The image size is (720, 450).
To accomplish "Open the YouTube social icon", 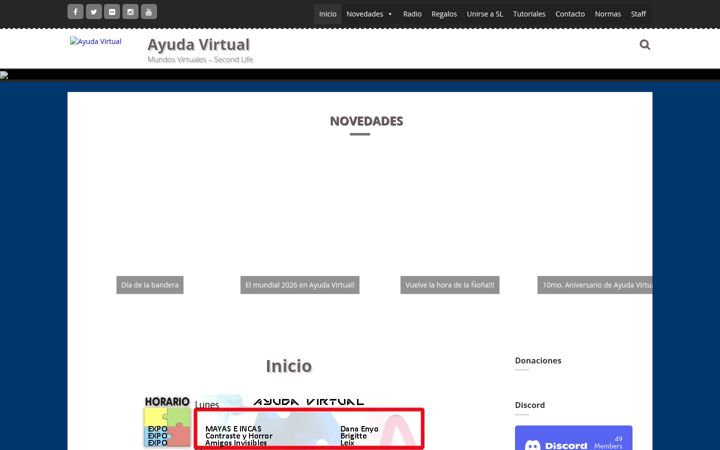I will tap(149, 11).
